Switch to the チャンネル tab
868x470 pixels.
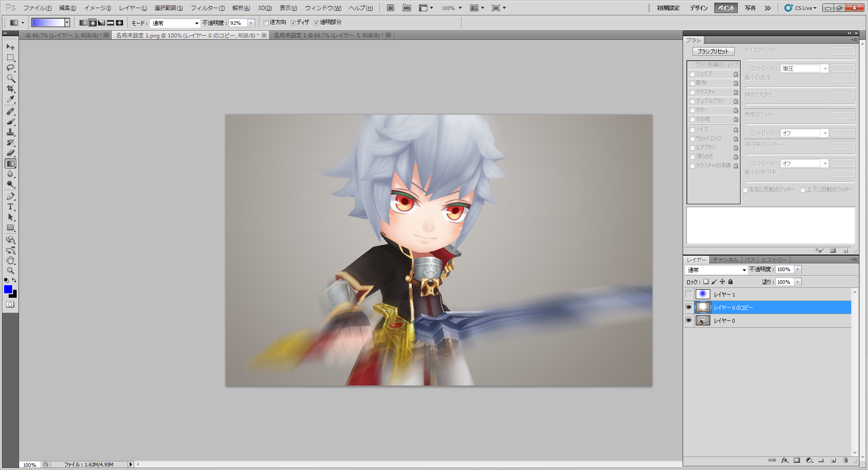pos(725,260)
